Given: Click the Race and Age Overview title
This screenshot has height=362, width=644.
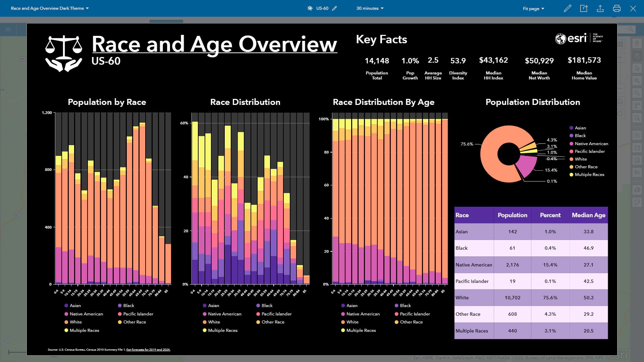Looking at the screenshot, I should [214, 44].
